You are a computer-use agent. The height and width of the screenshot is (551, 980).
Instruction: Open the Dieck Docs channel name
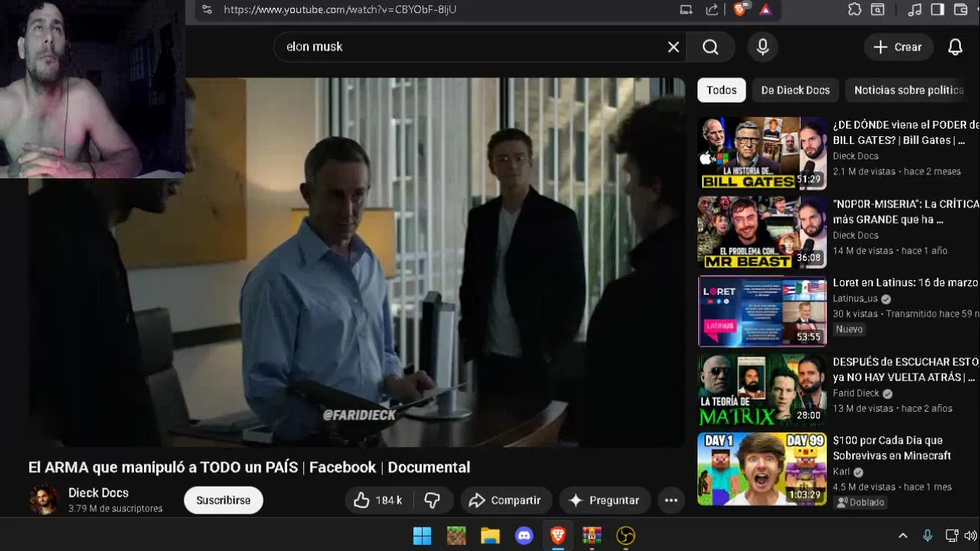[x=98, y=493]
